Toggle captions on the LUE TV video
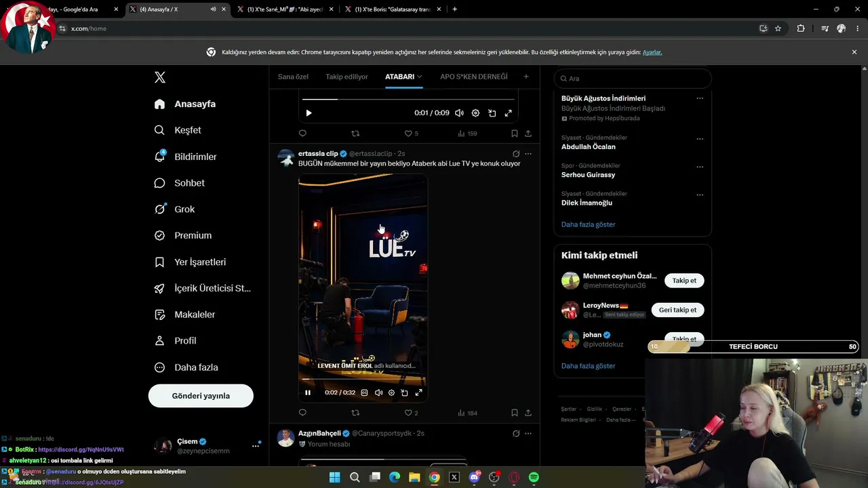Screen dimensions: 868x488 pos(364,392)
